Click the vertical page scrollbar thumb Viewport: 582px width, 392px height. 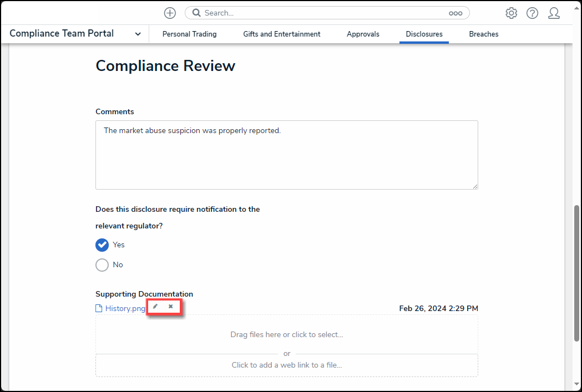point(576,272)
